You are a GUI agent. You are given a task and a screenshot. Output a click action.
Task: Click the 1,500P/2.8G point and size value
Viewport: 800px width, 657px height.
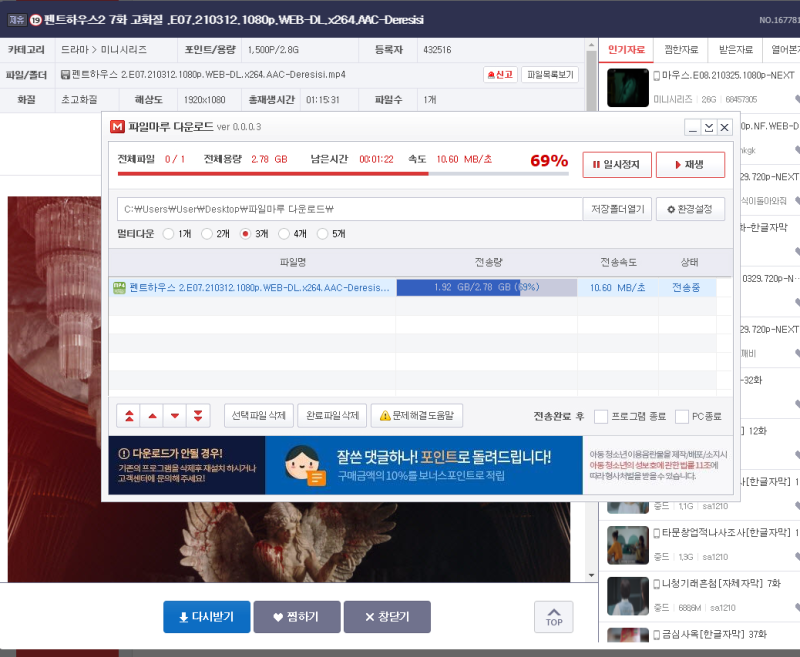(273, 50)
